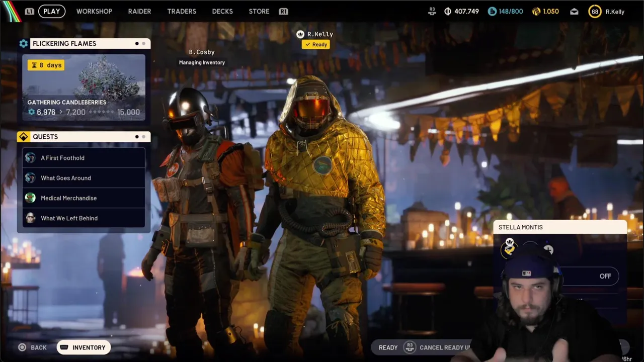Click the R3 icon next to Cancel Ready Up
This screenshot has height=362, width=644.
(x=410, y=347)
